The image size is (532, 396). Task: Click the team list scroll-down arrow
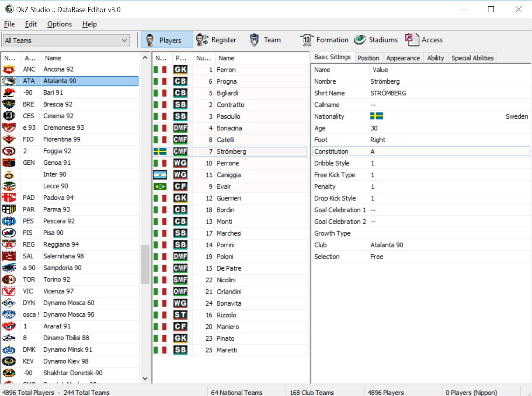click(145, 378)
